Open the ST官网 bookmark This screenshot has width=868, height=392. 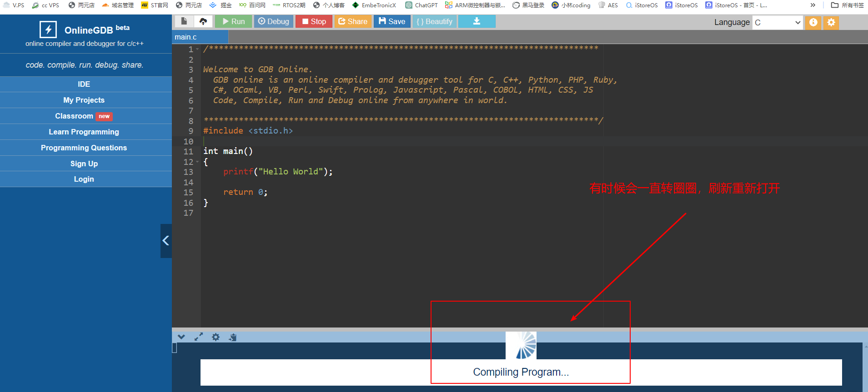point(155,5)
